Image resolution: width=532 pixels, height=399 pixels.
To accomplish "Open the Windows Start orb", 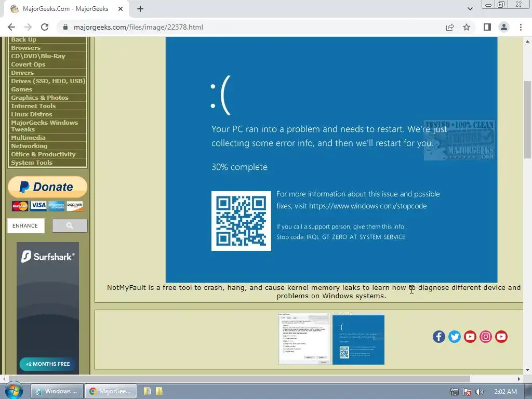I will coord(14,391).
